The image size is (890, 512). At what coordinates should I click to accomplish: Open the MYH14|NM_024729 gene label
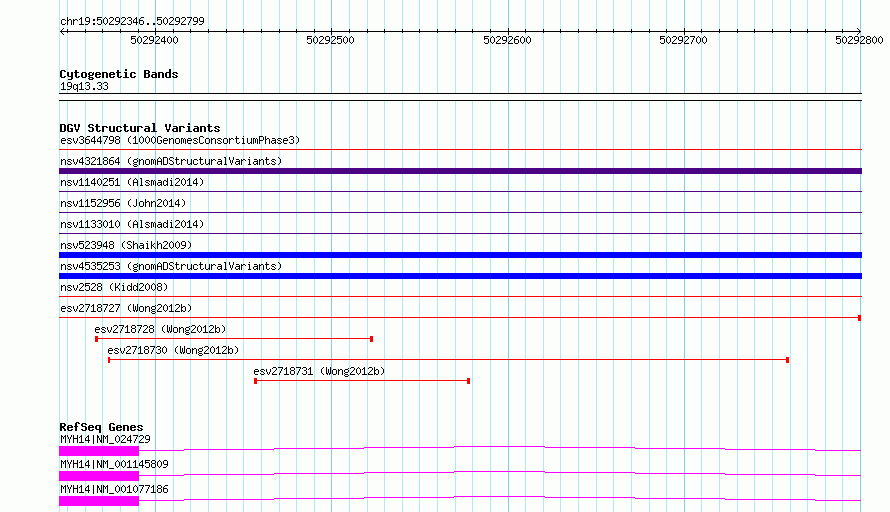click(x=105, y=439)
